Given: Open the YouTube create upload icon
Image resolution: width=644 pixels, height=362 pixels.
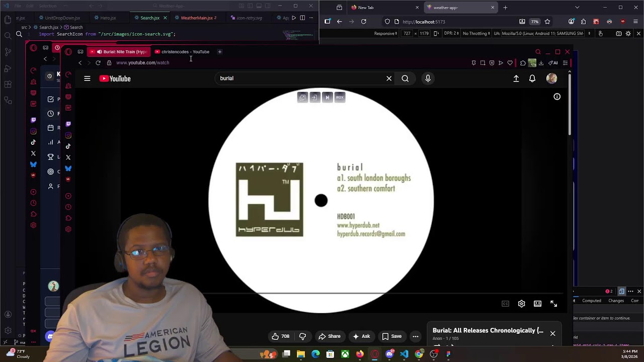Looking at the screenshot, I should 516,78.
